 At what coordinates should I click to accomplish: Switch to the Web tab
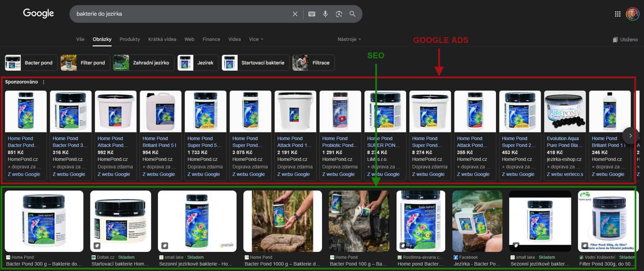click(x=189, y=39)
